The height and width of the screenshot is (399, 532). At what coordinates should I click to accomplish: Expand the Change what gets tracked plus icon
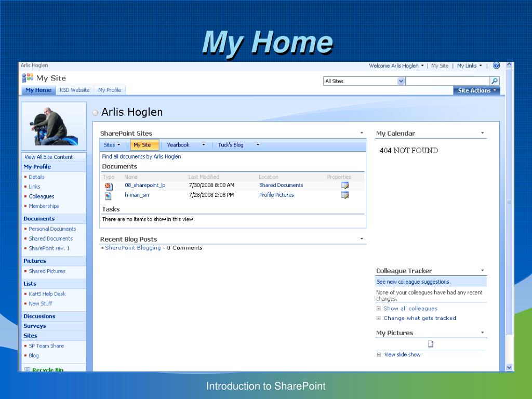click(x=379, y=318)
